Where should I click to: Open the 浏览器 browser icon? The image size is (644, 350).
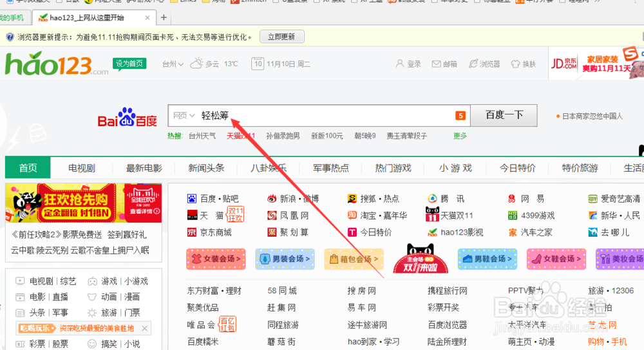point(473,64)
